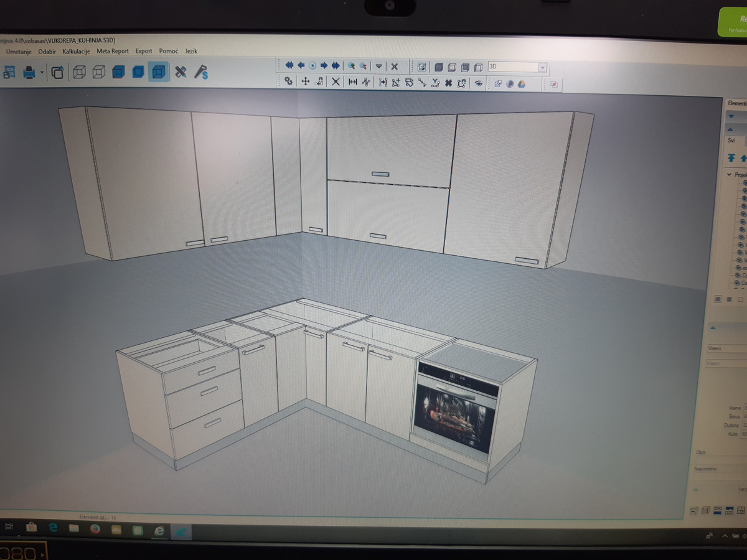Open the Export menu
This screenshot has height=560, width=747.
(x=144, y=51)
